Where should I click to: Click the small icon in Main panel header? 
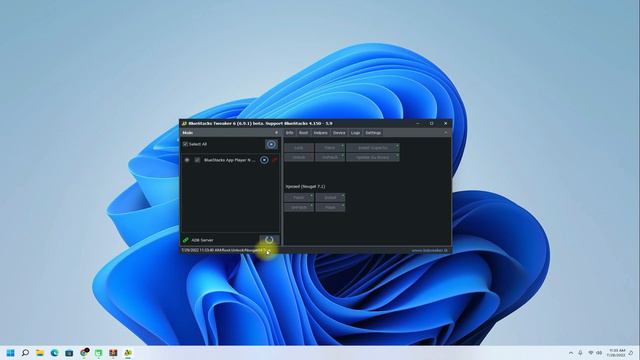coord(276,133)
